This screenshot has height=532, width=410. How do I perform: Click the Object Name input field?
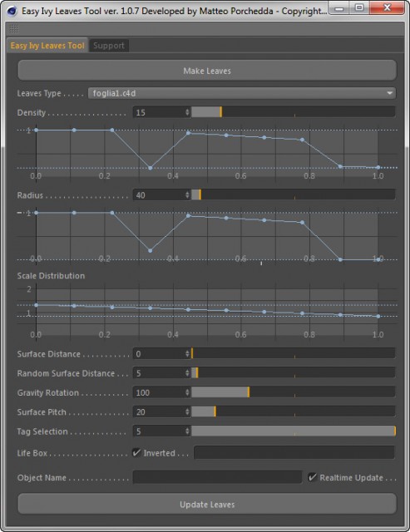click(217, 477)
